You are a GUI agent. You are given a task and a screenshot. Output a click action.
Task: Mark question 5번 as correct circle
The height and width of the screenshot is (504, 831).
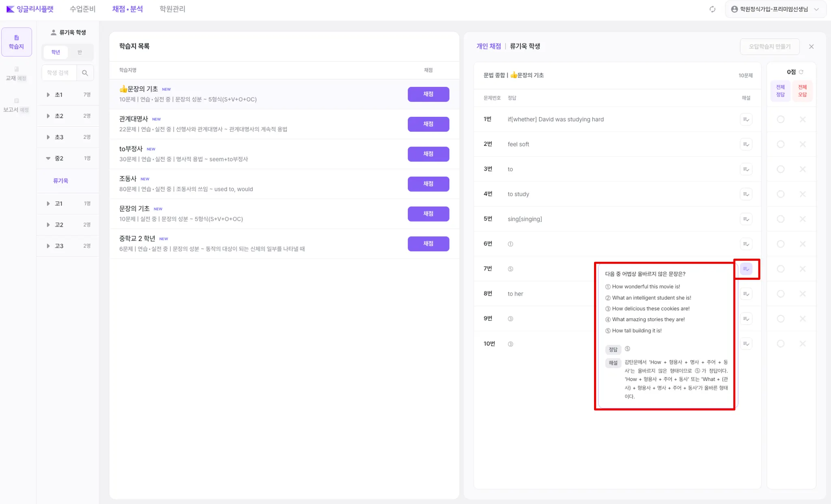[781, 219]
